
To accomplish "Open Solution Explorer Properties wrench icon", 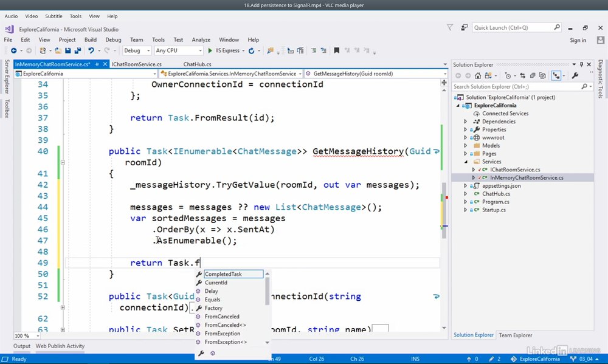I will pos(575,76).
